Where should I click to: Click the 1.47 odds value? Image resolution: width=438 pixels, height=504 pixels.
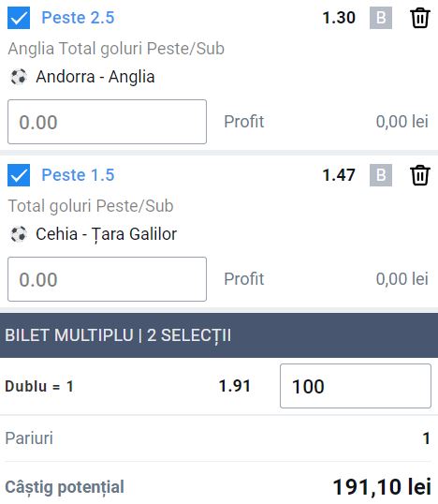click(x=339, y=175)
